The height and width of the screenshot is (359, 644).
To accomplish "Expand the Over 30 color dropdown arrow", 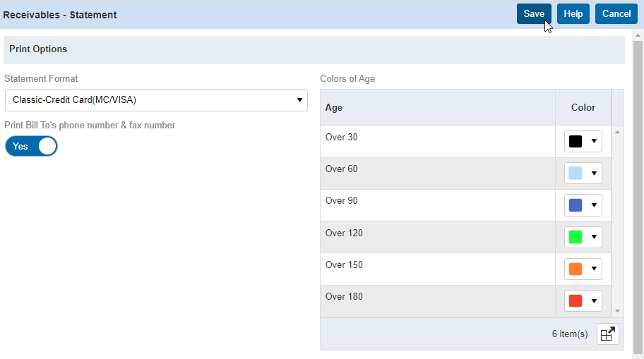I will pyautogui.click(x=594, y=141).
